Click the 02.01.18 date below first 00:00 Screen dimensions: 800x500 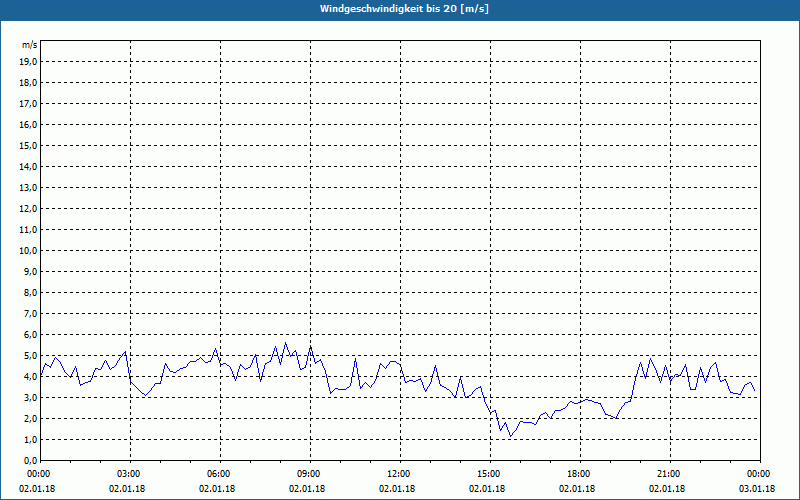[37, 489]
